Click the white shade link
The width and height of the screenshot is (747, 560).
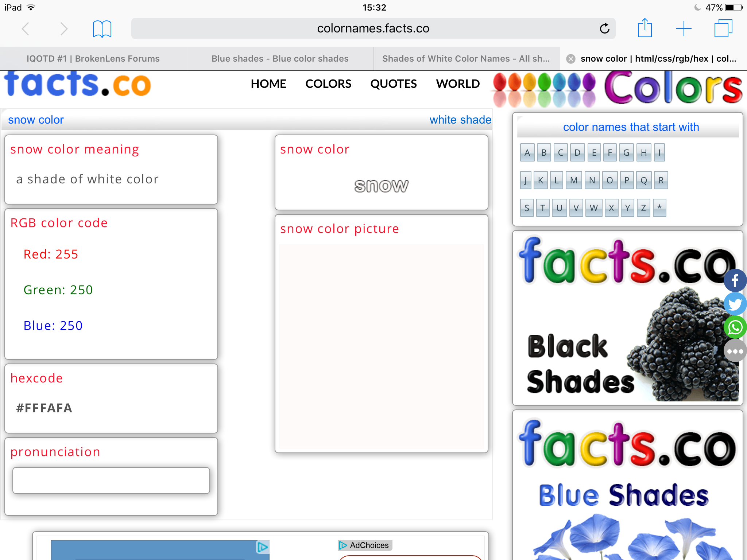pyautogui.click(x=460, y=120)
